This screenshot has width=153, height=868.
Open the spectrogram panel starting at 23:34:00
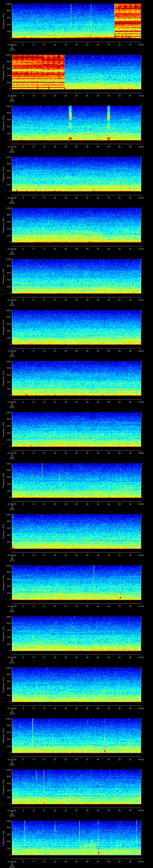[x=77, y=276]
